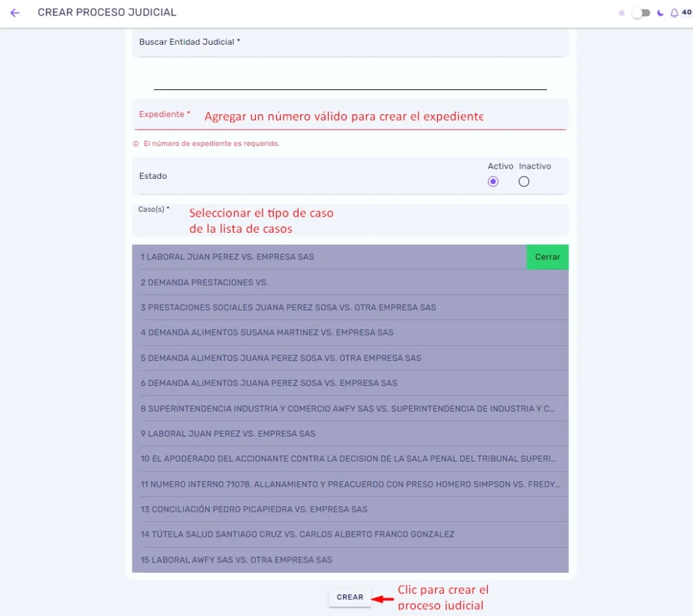Choose case 9 LABORAL JUAN PEREZ
Screen dimensions: 693x616
350,434
